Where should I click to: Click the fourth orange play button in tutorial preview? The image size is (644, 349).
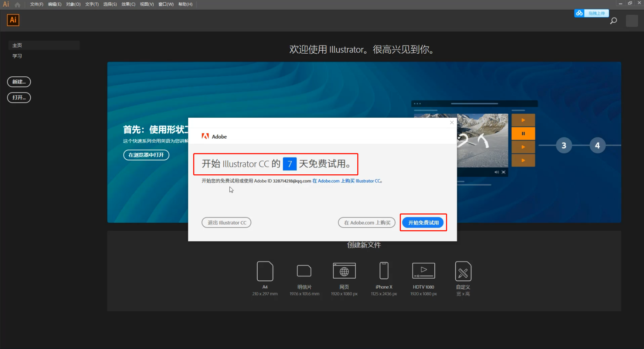click(523, 160)
